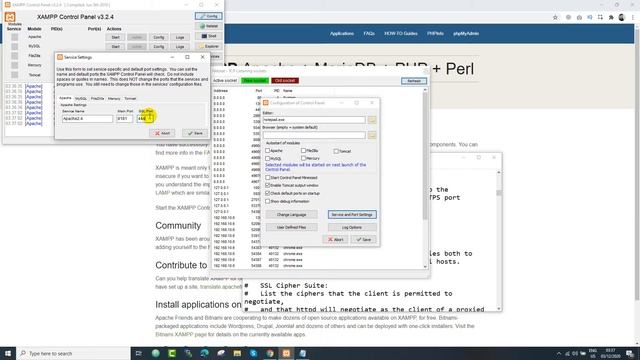Toggle FileZilla service install box
The width and height of the screenshot is (640, 360).
coord(15,56)
